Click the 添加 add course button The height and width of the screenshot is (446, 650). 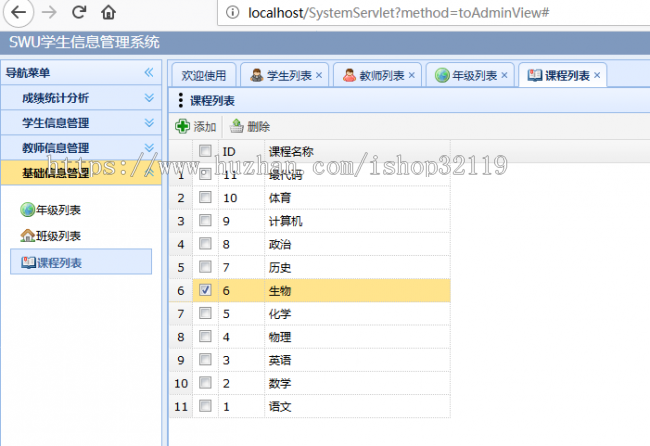point(196,126)
